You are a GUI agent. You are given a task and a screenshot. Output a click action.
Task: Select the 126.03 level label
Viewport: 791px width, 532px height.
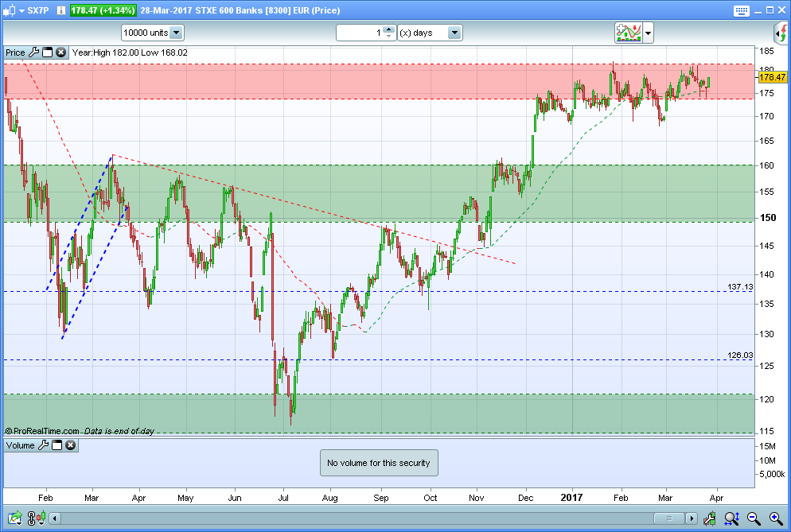point(740,355)
